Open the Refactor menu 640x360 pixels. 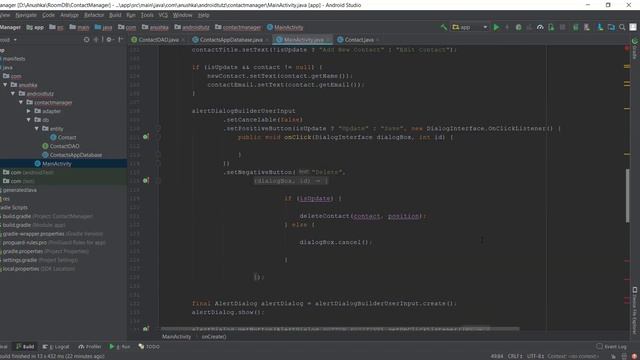point(94,15)
